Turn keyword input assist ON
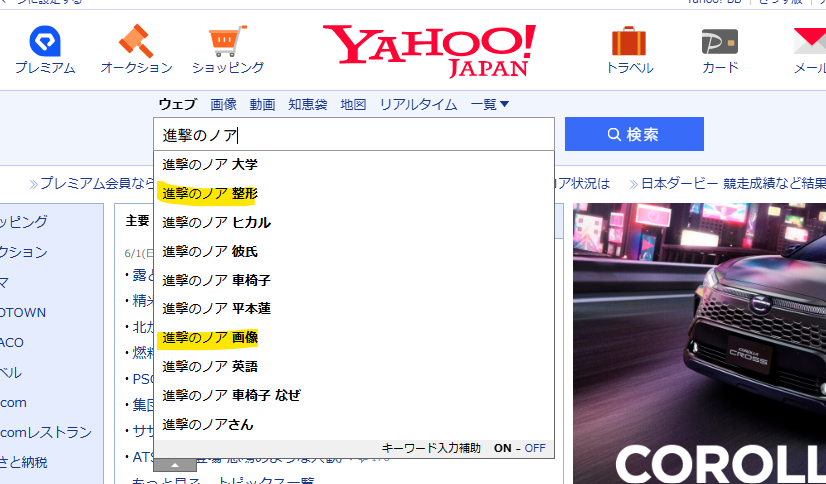Image resolution: width=826 pixels, height=484 pixels. 503,448
